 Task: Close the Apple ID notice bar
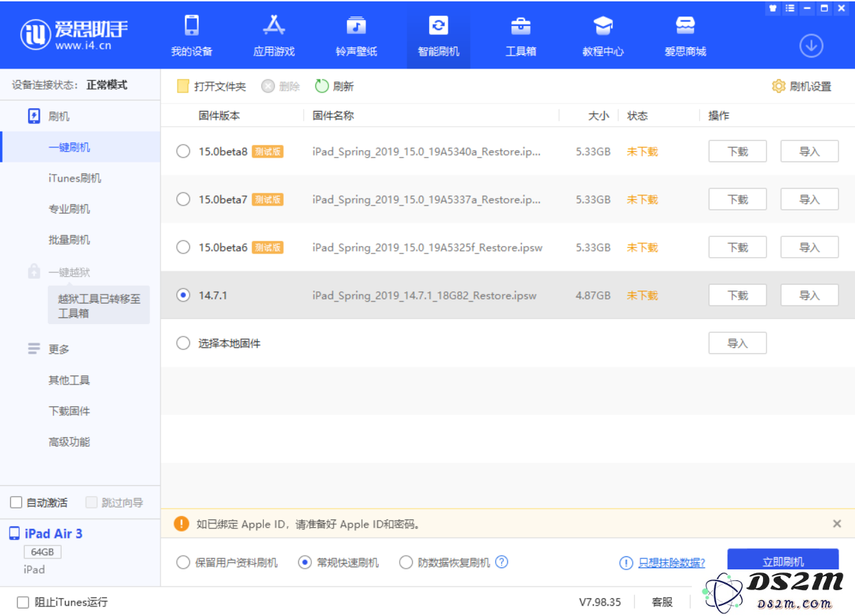(836, 523)
